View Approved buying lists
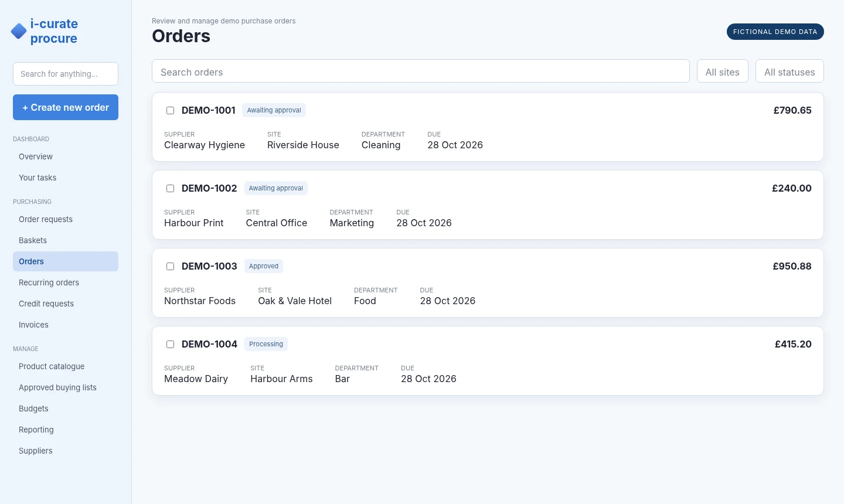Viewport: 844px width, 504px height. [x=66, y=387]
